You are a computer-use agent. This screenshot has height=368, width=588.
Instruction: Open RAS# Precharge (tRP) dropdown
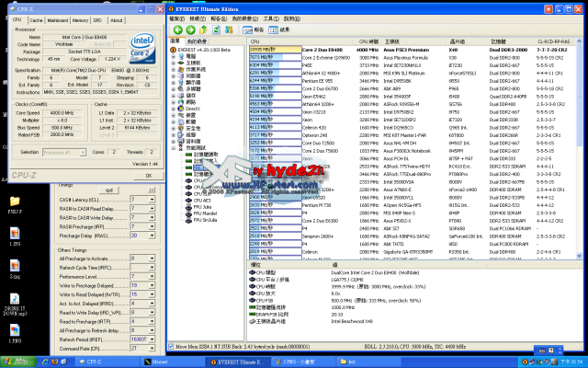pyautogui.click(x=152, y=226)
